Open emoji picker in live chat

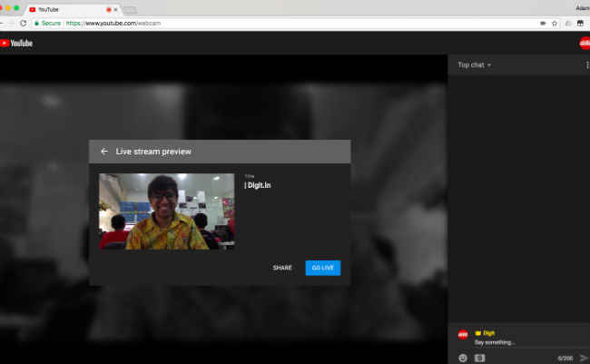click(x=463, y=358)
